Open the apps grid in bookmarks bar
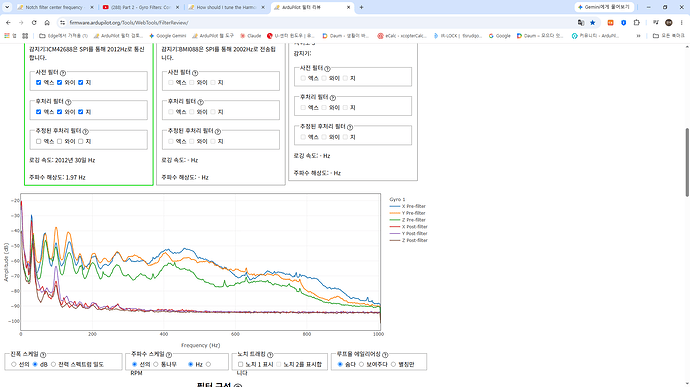The height and width of the screenshot is (387, 690). point(25,36)
